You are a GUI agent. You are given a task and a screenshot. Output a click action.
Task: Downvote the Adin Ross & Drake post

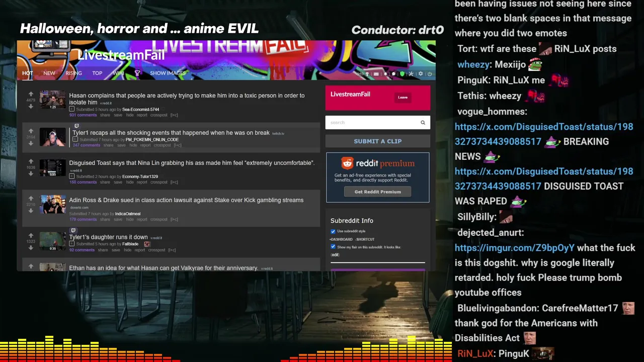[x=31, y=211]
